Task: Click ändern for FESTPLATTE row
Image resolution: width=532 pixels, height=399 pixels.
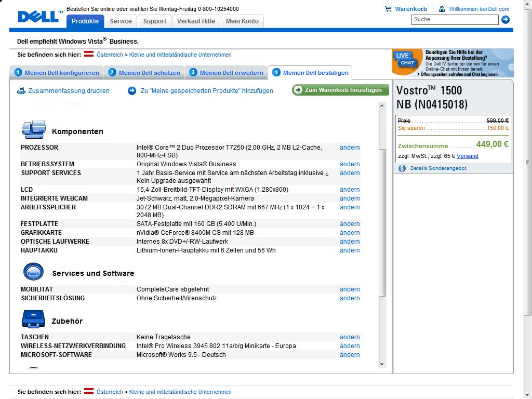Action: [x=350, y=223]
